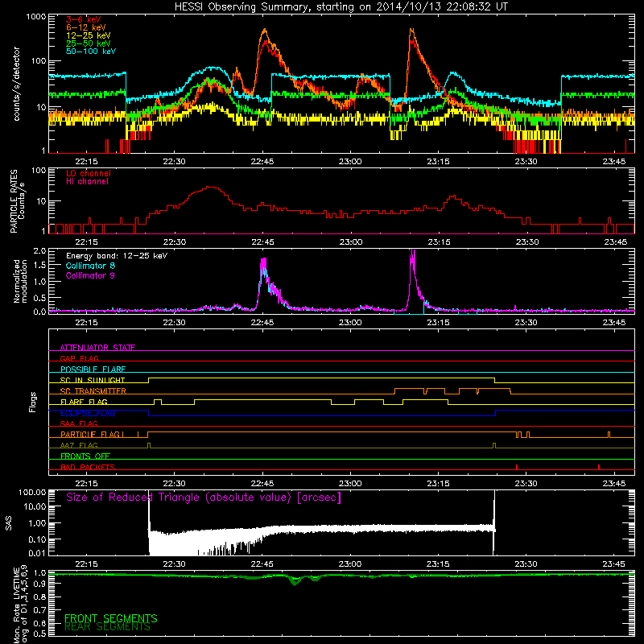Click the HESSI Observing Summary plot title
The image size is (644, 644).
tap(341, 6)
